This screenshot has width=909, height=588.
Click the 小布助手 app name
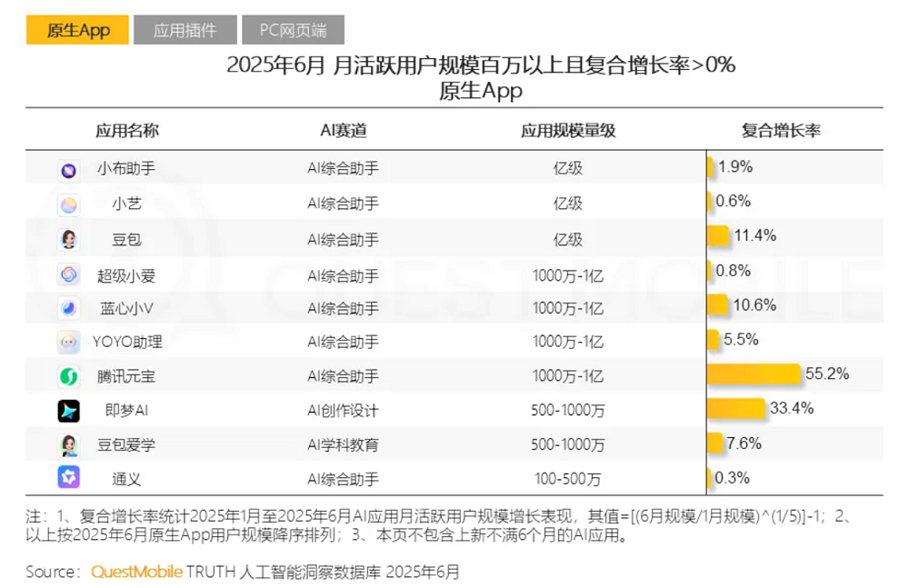pos(126,169)
